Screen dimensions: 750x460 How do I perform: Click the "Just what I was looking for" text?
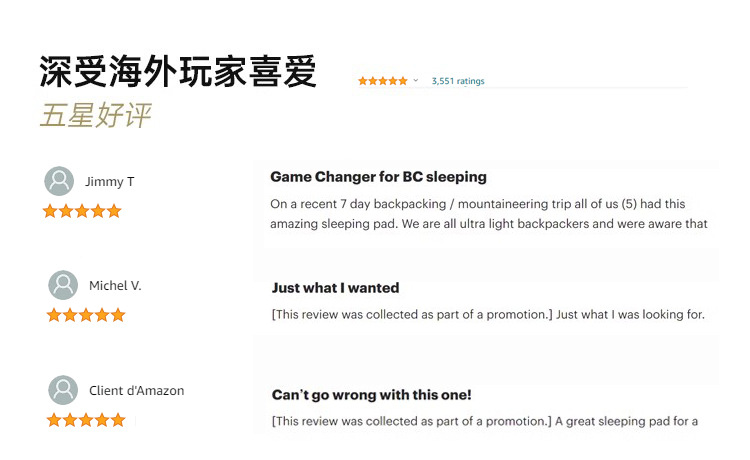pos(630,314)
